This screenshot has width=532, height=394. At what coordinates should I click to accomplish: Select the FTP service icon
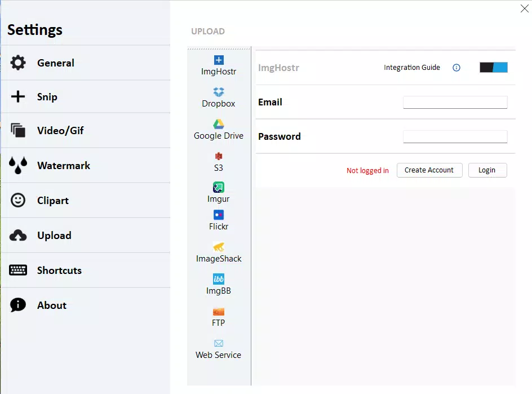pos(219,312)
